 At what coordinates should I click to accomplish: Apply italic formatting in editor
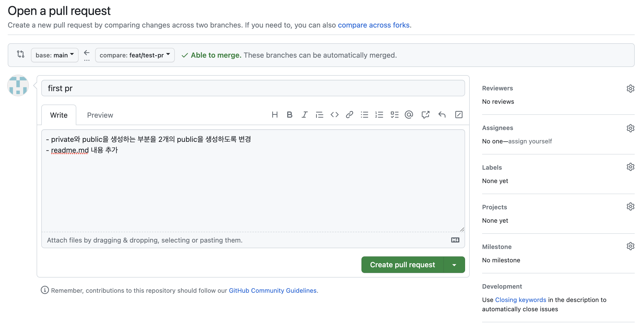[x=304, y=115]
